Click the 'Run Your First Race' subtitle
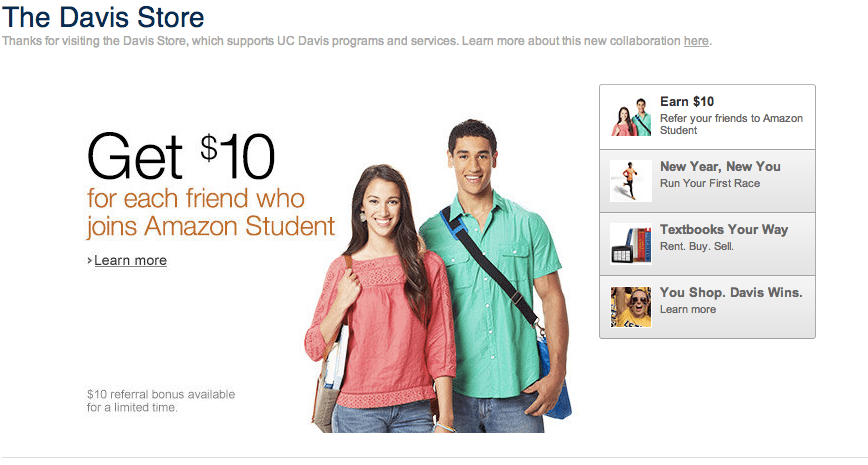The image size is (868, 465). [x=710, y=183]
